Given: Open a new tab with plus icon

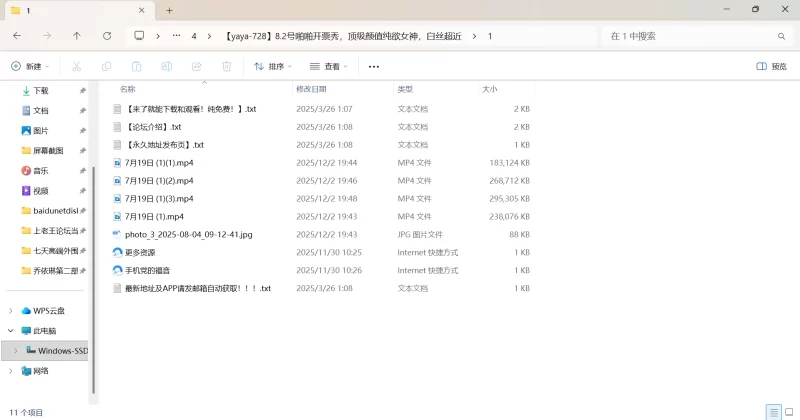Looking at the screenshot, I should 169,10.
